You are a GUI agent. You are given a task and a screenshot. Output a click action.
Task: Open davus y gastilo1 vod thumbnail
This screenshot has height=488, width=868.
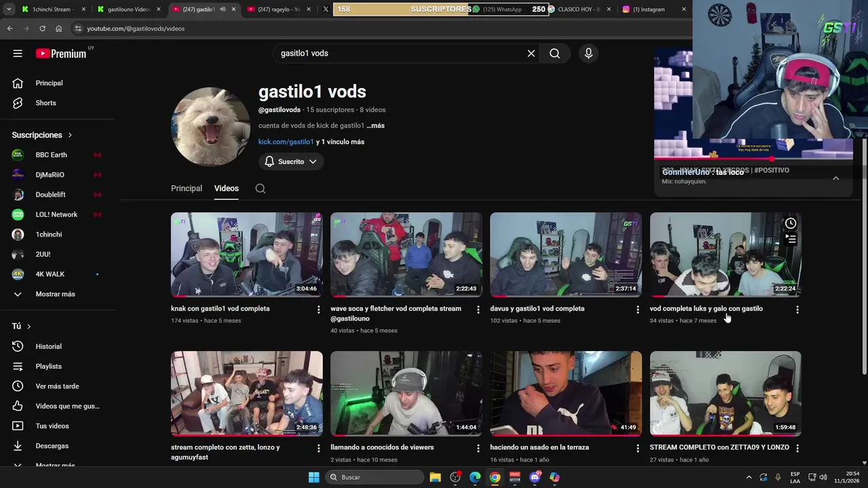tap(566, 255)
